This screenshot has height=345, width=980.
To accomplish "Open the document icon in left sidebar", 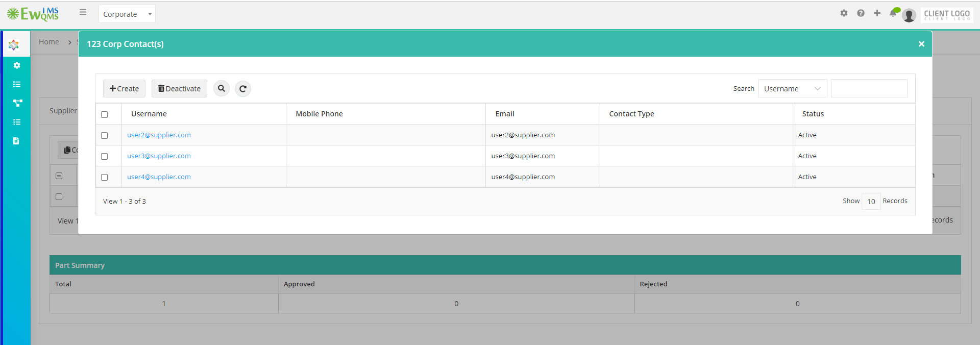I will (16, 141).
